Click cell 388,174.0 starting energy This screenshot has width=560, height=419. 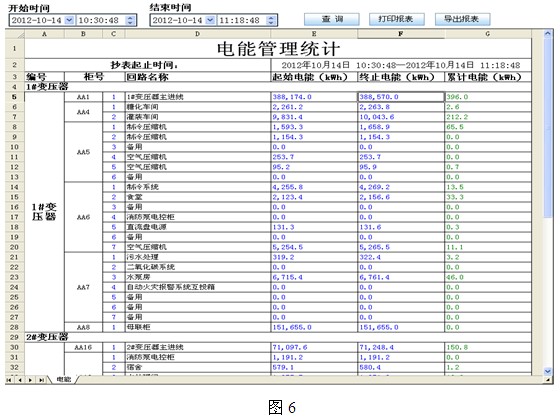(x=314, y=97)
